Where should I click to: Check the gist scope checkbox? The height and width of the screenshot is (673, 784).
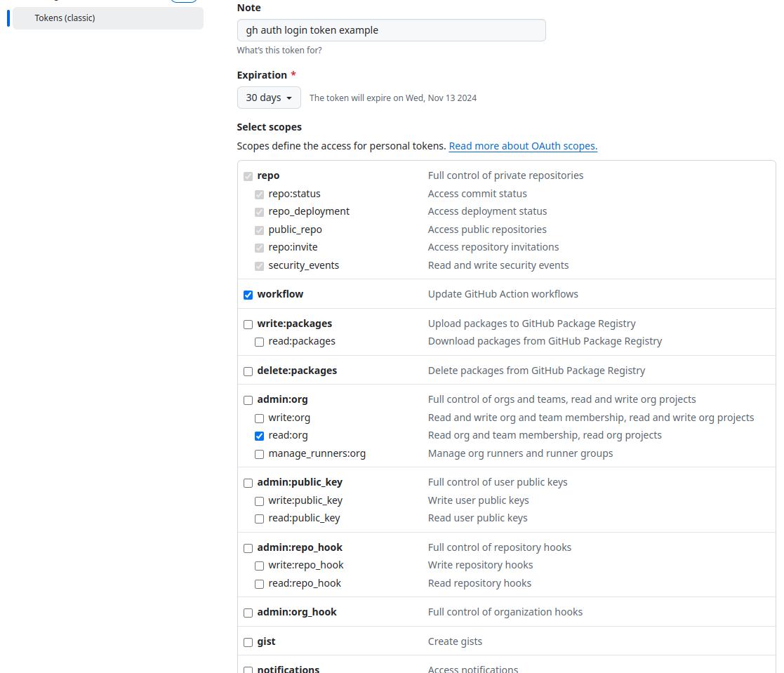tap(248, 642)
